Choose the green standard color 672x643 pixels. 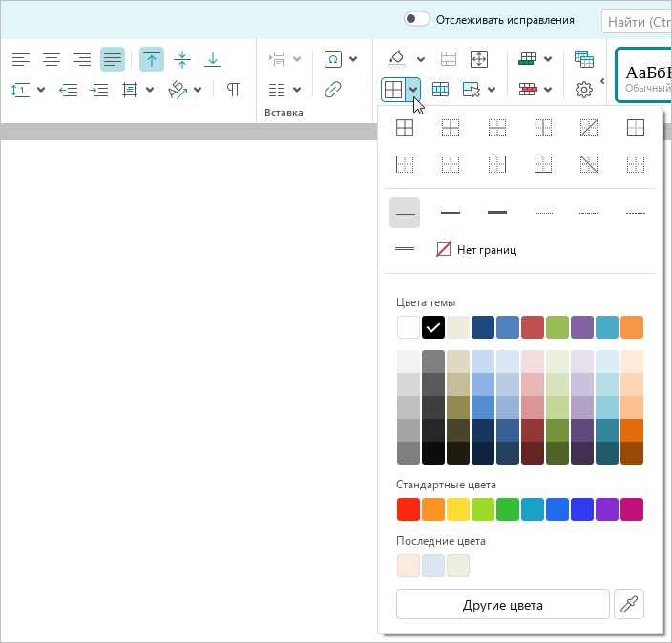tap(508, 509)
